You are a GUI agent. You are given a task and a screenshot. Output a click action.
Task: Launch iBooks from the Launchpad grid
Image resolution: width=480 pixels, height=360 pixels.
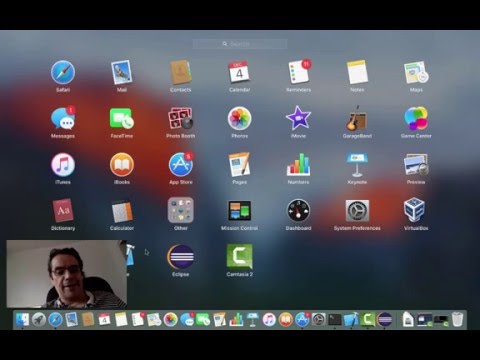click(122, 165)
